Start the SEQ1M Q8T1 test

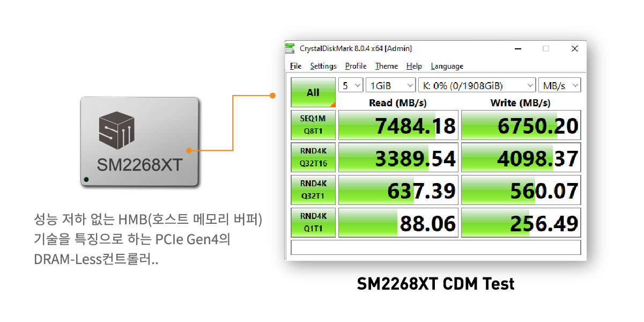[313, 125]
